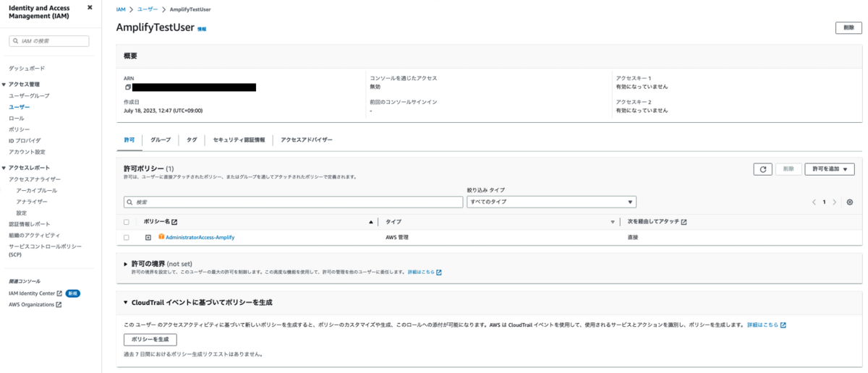Open the 情報 link beside AmplifyTestUser
This screenshot has width=868, height=373.
pyautogui.click(x=202, y=29)
